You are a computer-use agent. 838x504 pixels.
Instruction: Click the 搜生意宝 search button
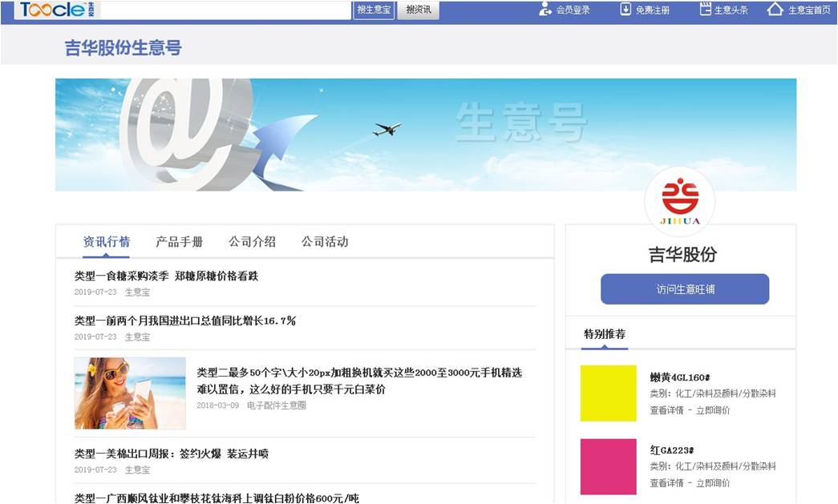374,10
